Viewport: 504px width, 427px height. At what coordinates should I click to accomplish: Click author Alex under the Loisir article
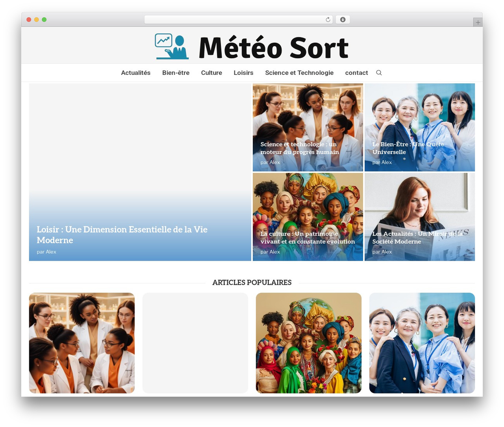51,252
